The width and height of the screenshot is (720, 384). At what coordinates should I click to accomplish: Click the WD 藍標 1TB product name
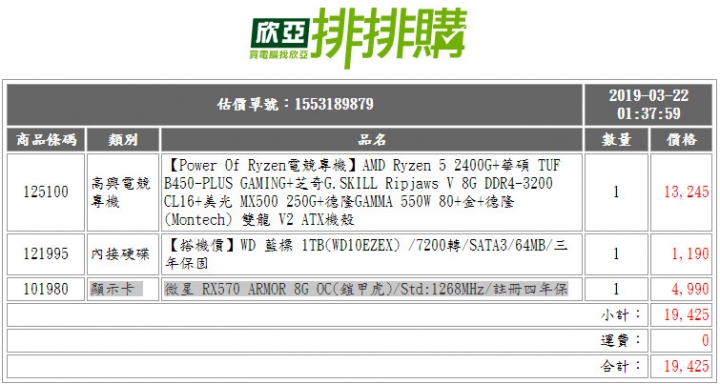click(366, 254)
